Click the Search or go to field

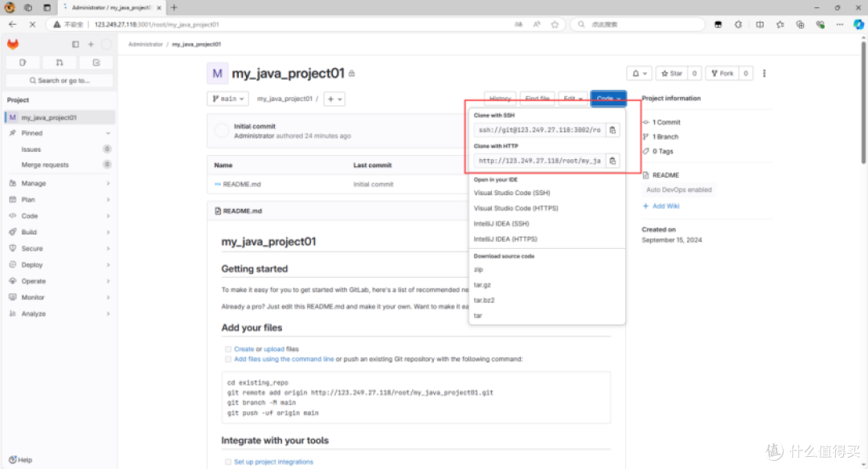pyautogui.click(x=59, y=81)
